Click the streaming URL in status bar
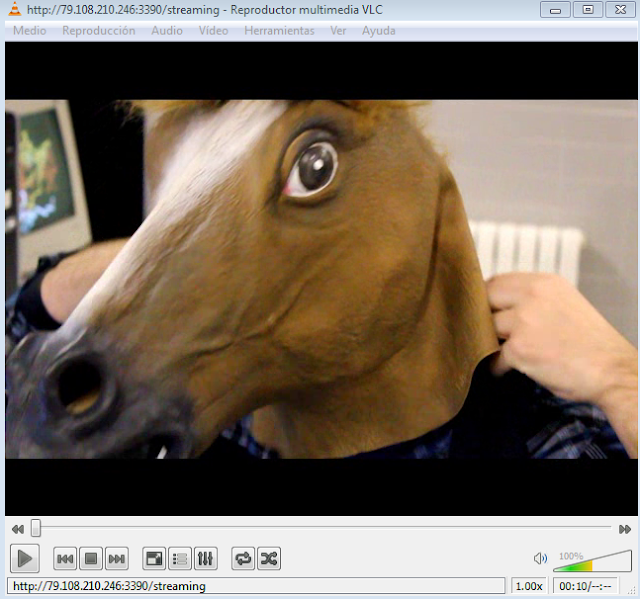640x599 pixels. (109, 586)
